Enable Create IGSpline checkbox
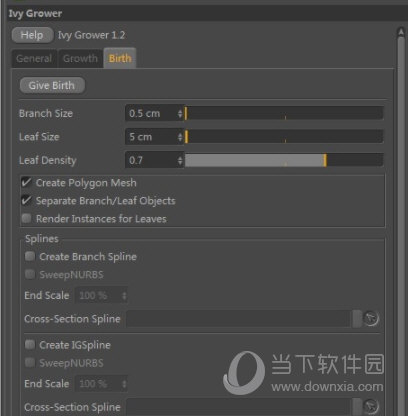408x416 pixels. pos(30,344)
